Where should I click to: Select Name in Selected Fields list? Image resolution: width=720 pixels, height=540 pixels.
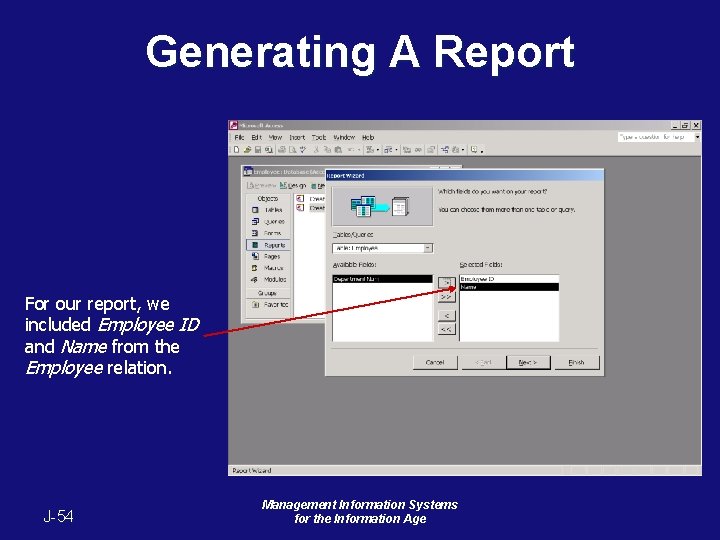tap(509, 287)
